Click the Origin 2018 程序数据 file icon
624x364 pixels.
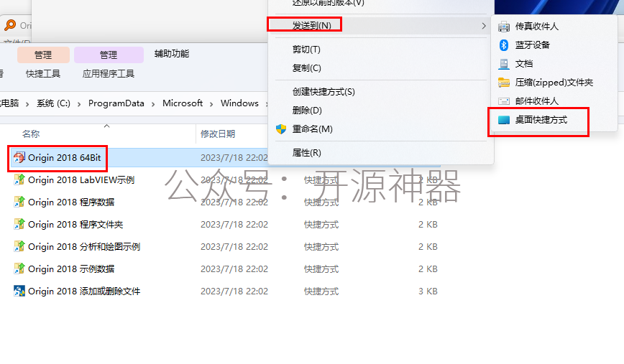[19, 202]
